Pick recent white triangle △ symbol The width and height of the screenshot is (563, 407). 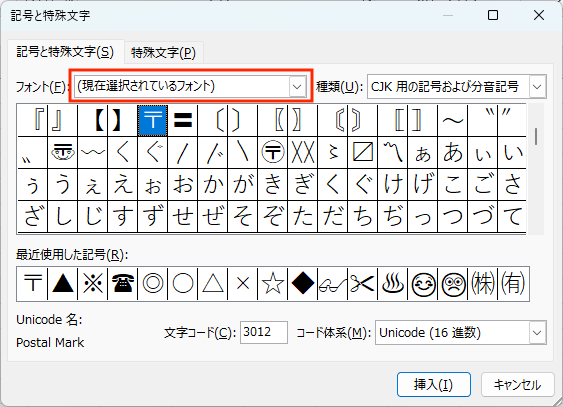[x=213, y=284]
